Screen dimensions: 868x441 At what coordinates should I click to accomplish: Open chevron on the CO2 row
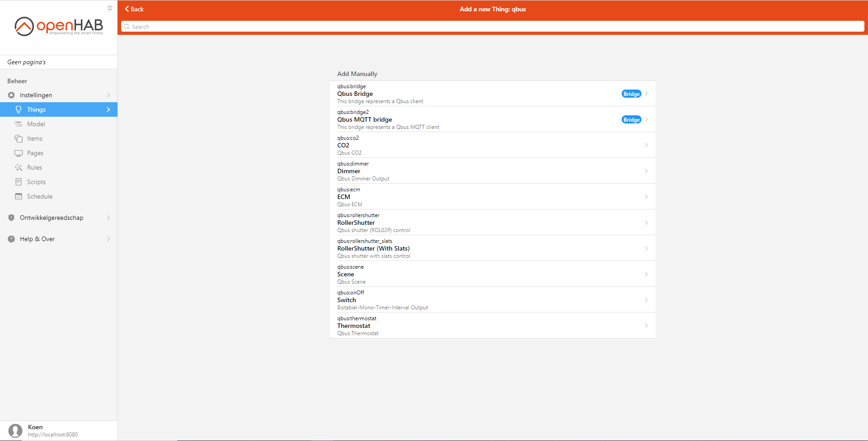646,145
